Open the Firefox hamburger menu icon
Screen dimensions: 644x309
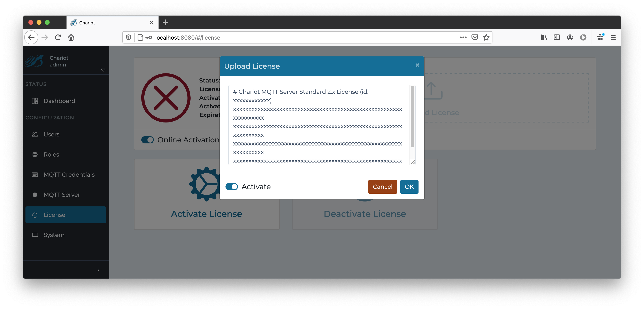coord(613,38)
